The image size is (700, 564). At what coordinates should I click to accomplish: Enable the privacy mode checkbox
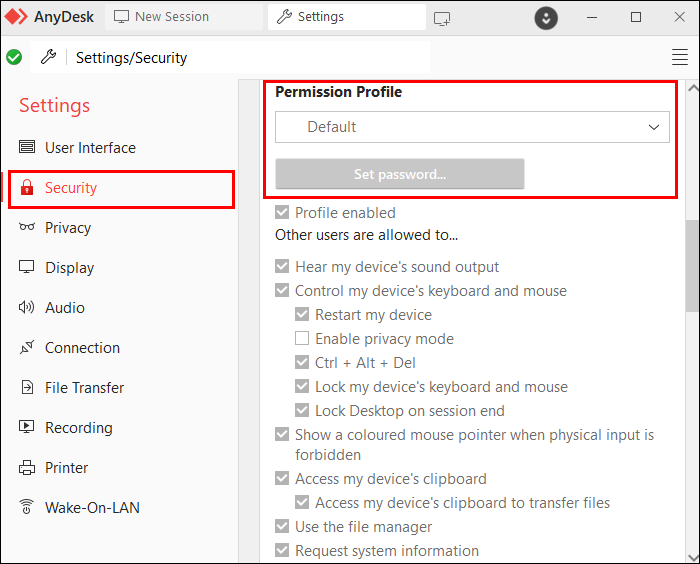302,339
